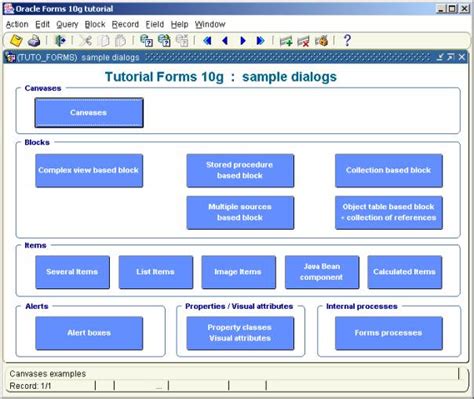Open the Action menu

[17, 24]
